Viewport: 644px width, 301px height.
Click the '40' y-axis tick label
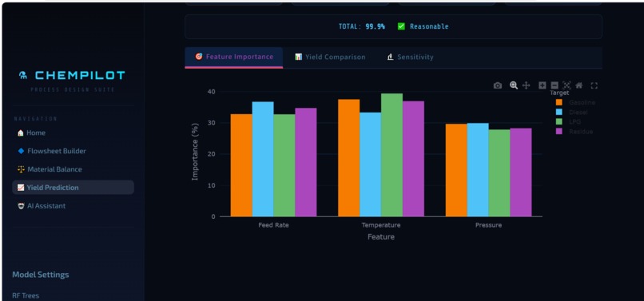pyautogui.click(x=211, y=92)
